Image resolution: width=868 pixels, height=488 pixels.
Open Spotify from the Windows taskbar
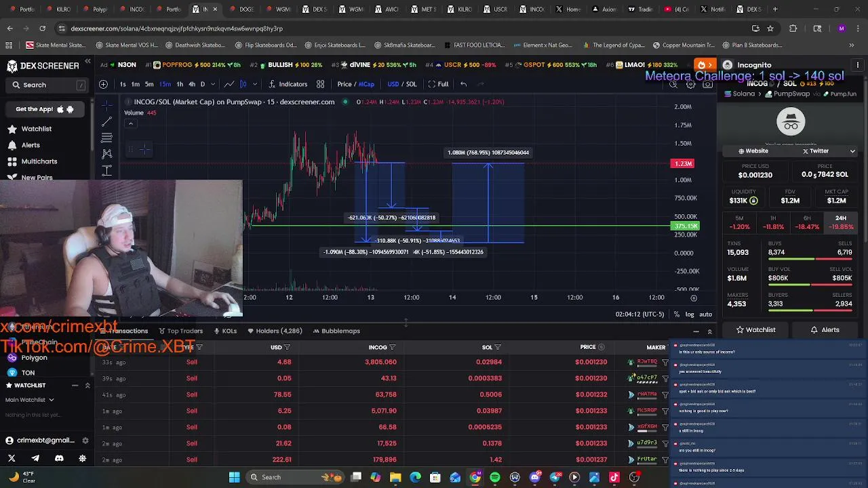point(495,477)
